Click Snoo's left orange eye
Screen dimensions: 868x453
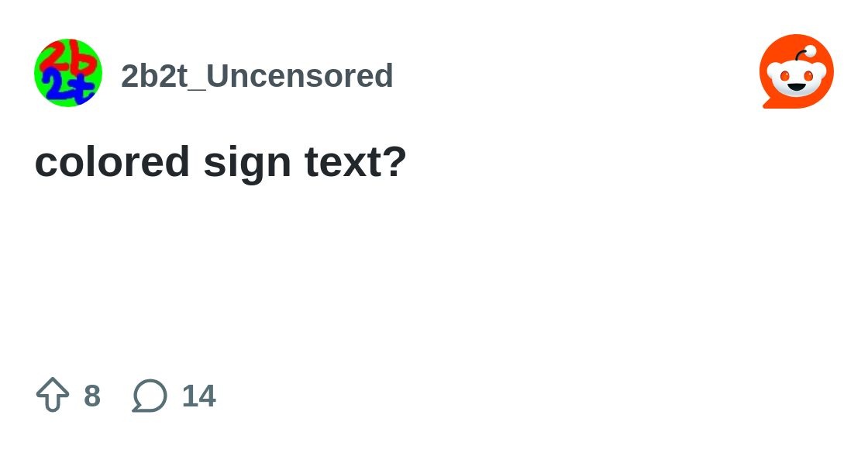coord(784,76)
